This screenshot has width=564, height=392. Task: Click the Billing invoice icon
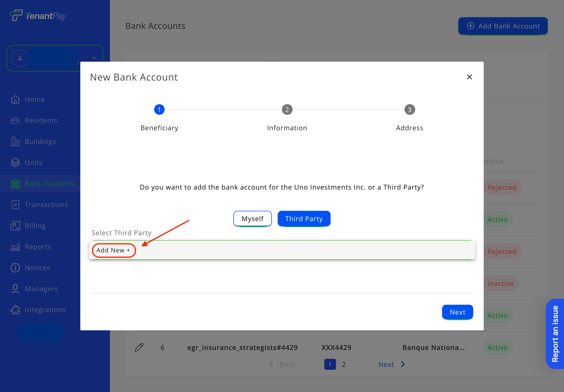pyautogui.click(x=15, y=226)
